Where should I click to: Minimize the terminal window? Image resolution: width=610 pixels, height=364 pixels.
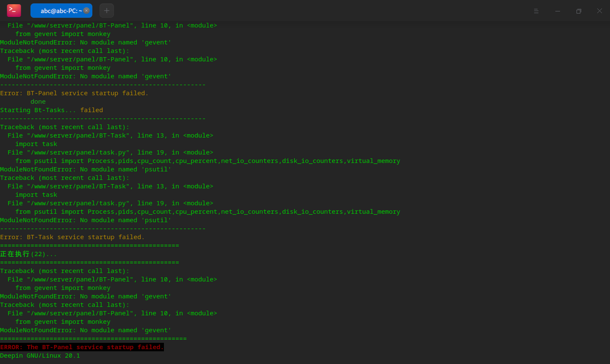[x=557, y=11]
